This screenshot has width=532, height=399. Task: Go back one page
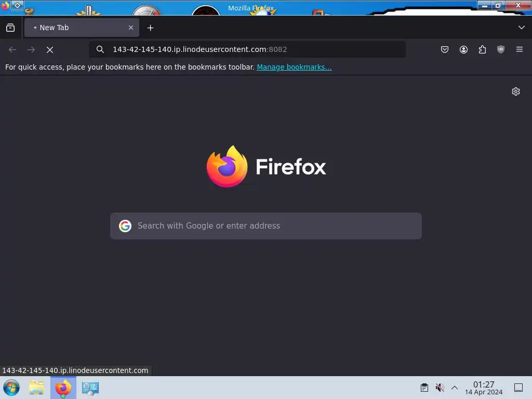pyautogui.click(x=12, y=49)
